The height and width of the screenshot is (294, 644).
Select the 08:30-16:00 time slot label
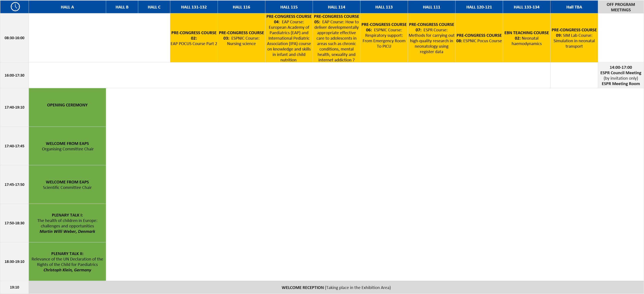[14, 38]
